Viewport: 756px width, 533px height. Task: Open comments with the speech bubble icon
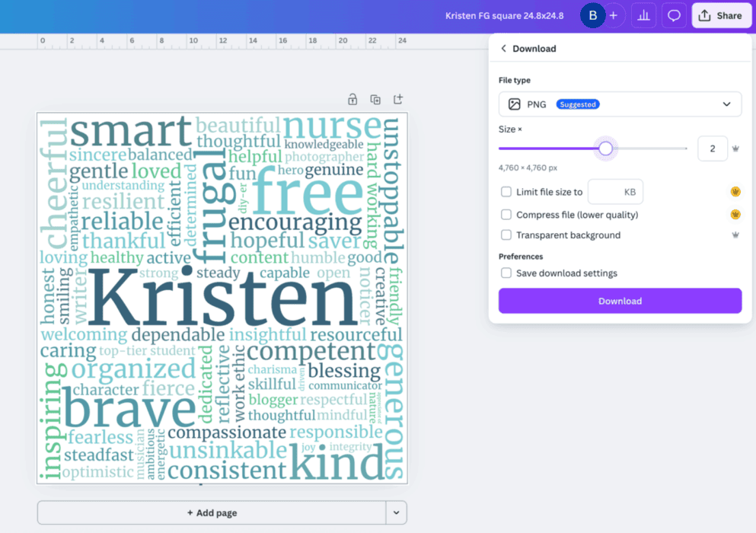[x=673, y=15]
